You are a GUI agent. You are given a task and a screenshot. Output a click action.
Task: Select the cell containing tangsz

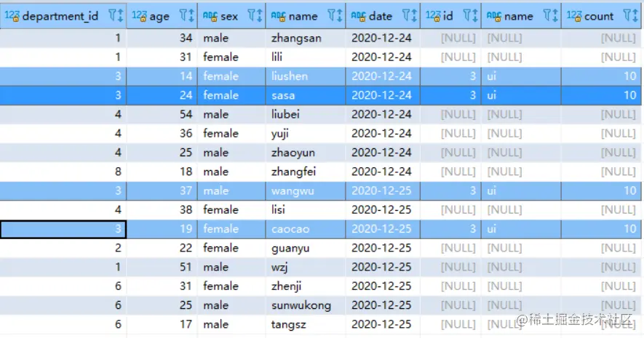point(306,324)
